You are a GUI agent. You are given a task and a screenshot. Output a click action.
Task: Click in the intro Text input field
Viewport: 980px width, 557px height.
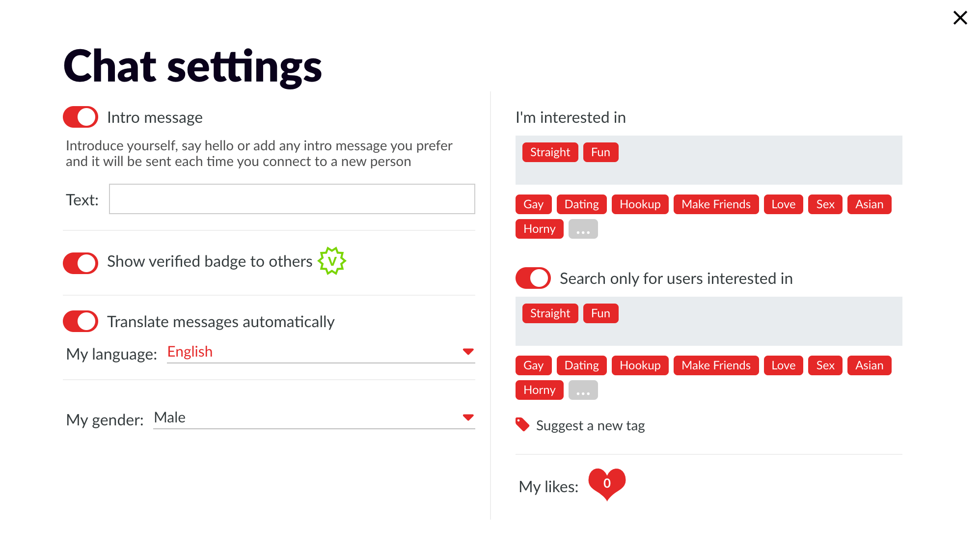pyautogui.click(x=292, y=199)
